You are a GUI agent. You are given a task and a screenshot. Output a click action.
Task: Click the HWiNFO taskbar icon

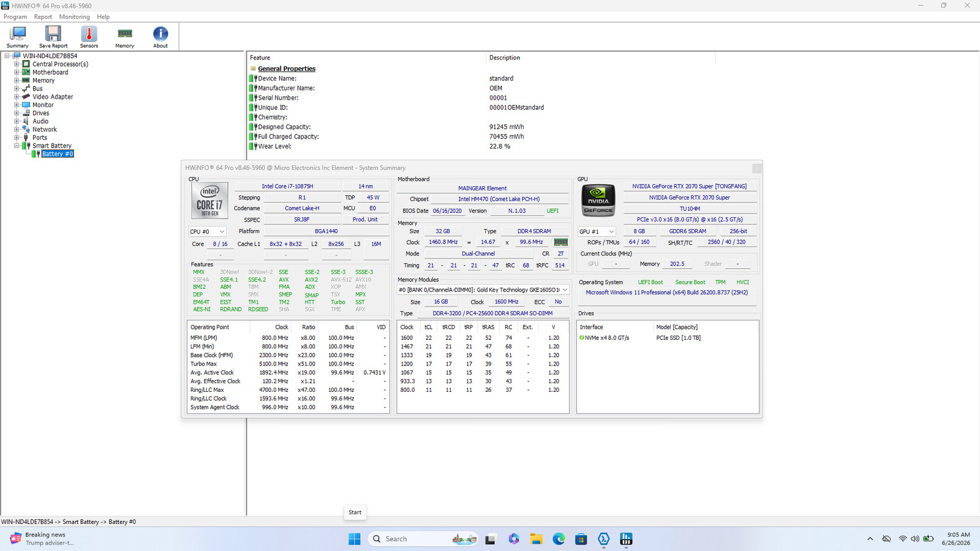point(626,539)
